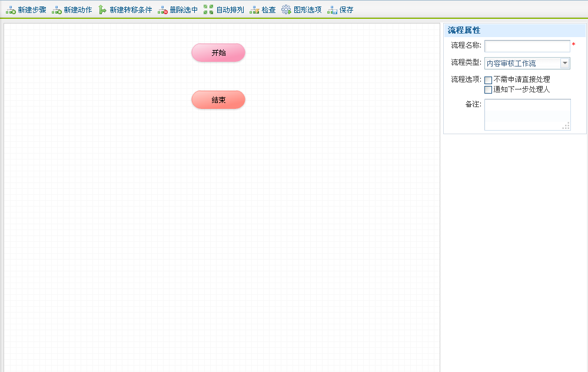Click the 自动排列 (auto arrange) icon

(x=208, y=10)
